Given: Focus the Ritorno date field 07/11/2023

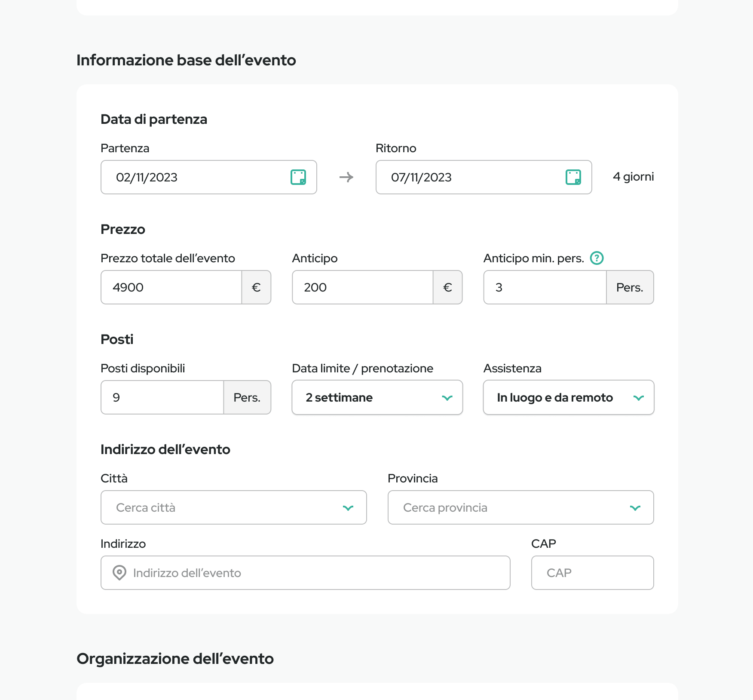Looking at the screenshot, I should coord(468,177).
